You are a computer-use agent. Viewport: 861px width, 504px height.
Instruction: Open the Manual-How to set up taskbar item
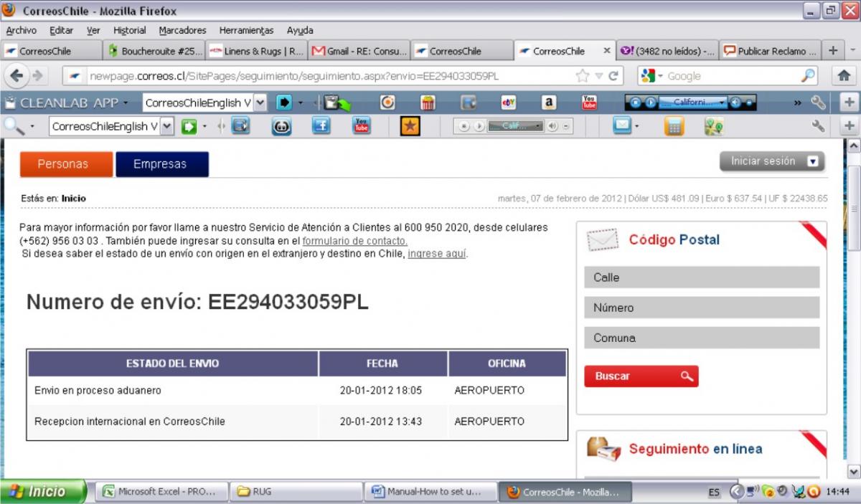(x=431, y=492)
